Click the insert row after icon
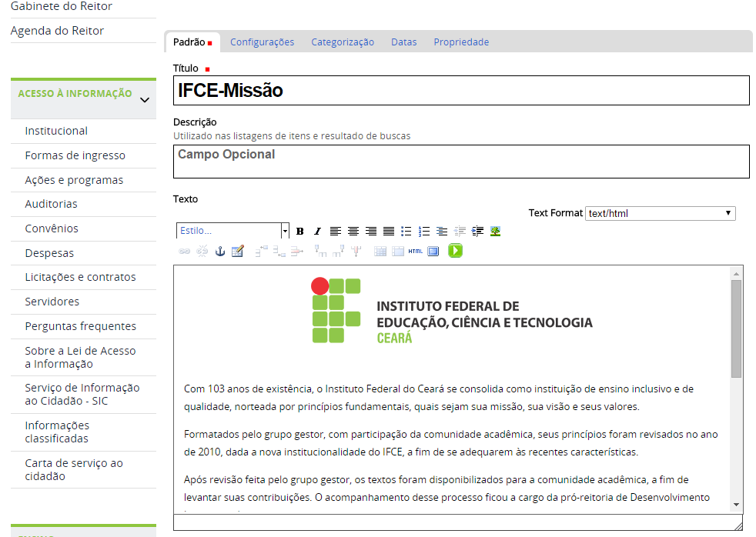This screenshot has height=537, width=756. point(279,251)
